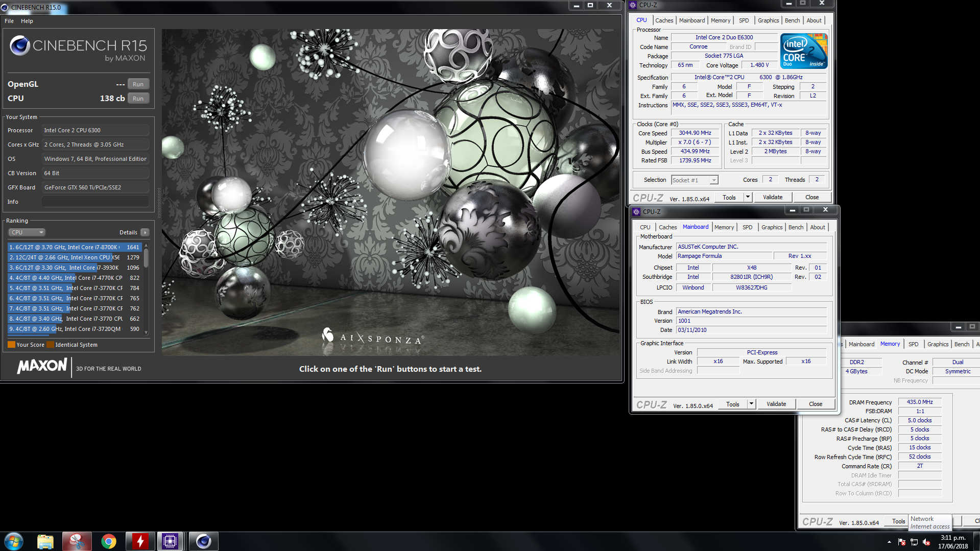The height and width of the screenshot is (551, 980).
Task: Click Validate in CPU-Z Mainboard window
Action: tap(776, 404)
